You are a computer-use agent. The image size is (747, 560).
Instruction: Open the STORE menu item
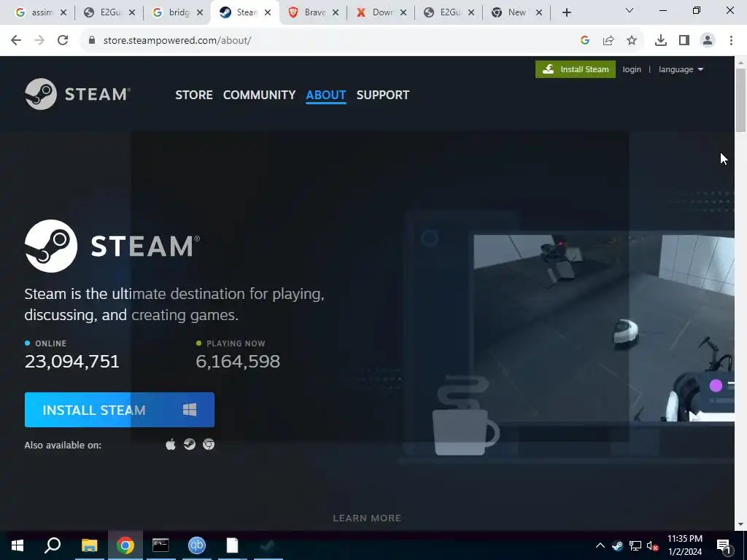click(194, 95)
